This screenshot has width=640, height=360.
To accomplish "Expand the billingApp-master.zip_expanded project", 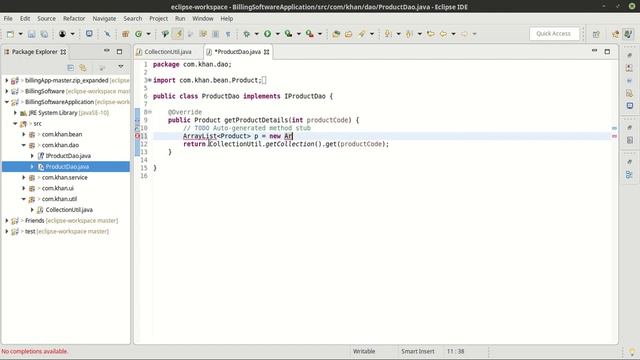I will pos(7,81).
